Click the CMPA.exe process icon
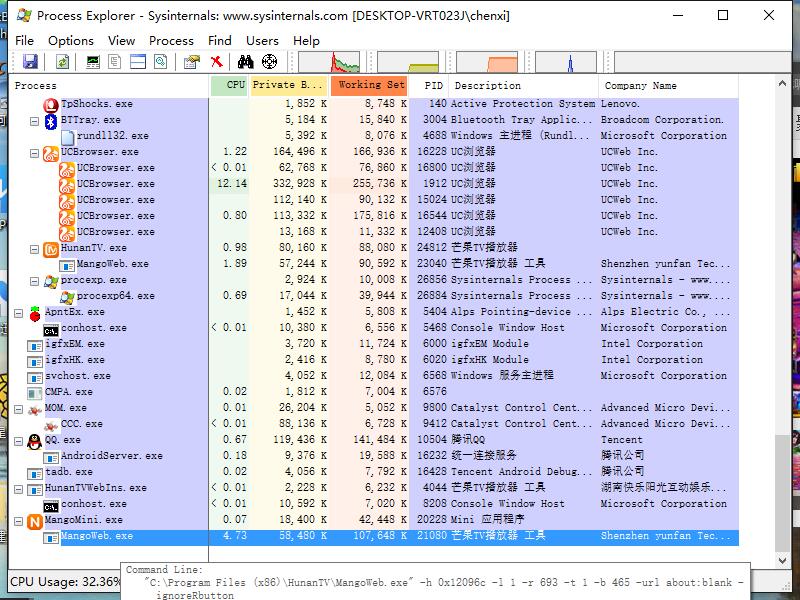The width and height of the screenshot is (800, 600). (35, 393)
